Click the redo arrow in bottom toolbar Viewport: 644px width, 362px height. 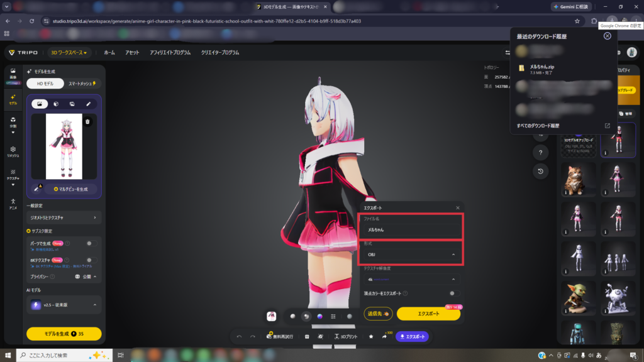[253, 337]
